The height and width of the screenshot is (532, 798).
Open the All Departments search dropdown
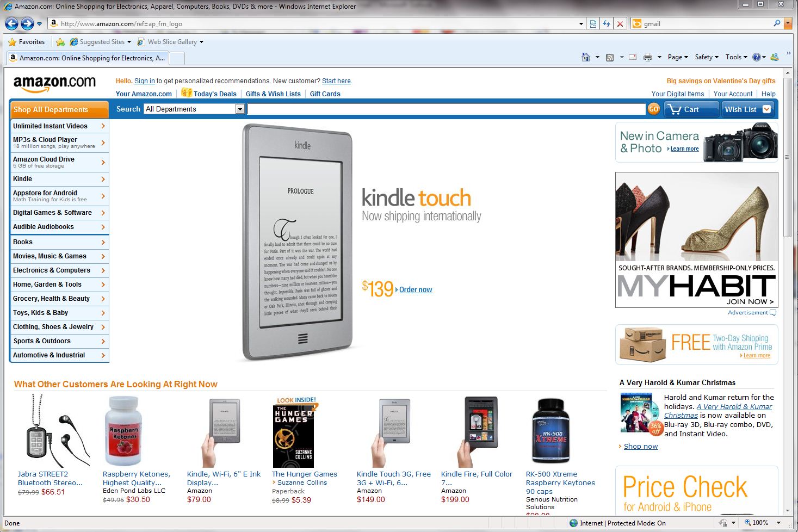195,109
